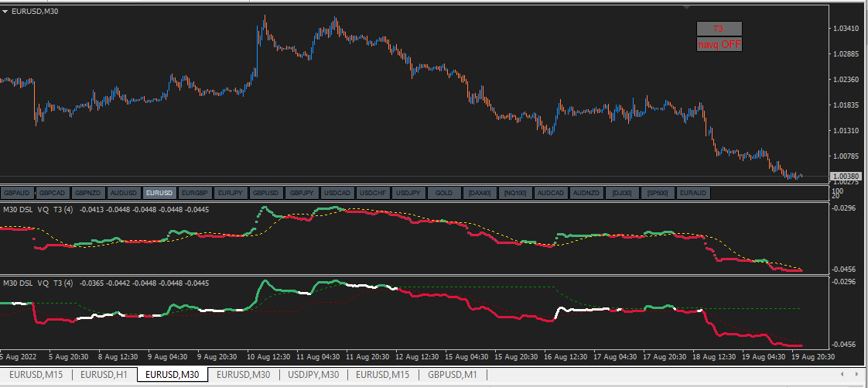Click the active bold EURUSD,M30 tab
The height and width of the screenshot is (388, 868).
coord(172,375)
